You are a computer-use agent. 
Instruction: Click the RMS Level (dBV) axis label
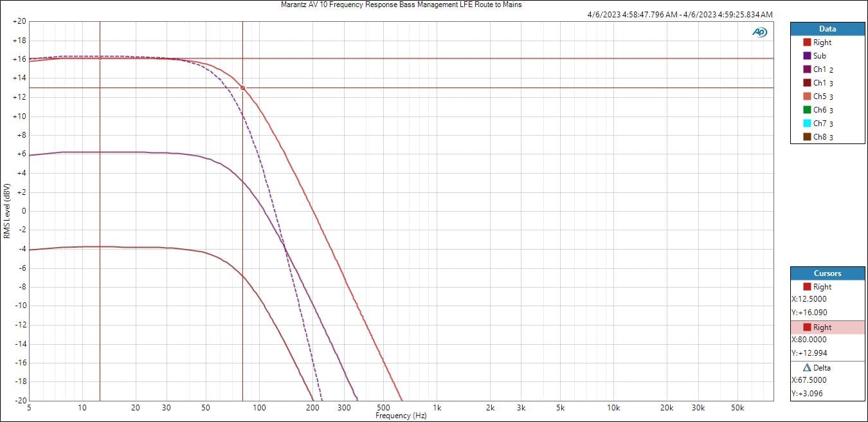6,211
